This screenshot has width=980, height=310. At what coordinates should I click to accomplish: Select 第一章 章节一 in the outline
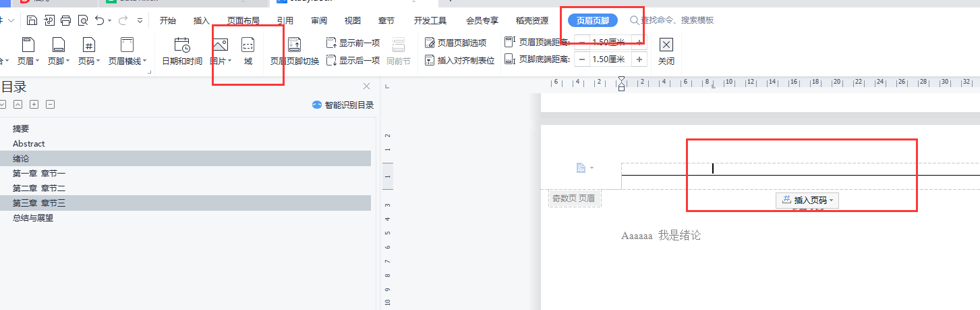tap(185, 173)
